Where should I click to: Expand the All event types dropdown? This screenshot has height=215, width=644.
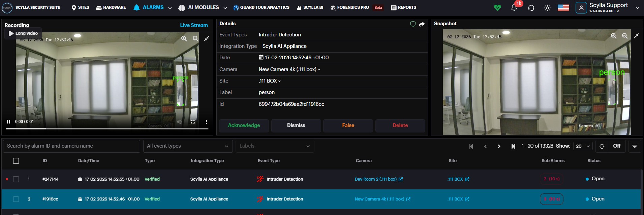[x=188, y=146]
